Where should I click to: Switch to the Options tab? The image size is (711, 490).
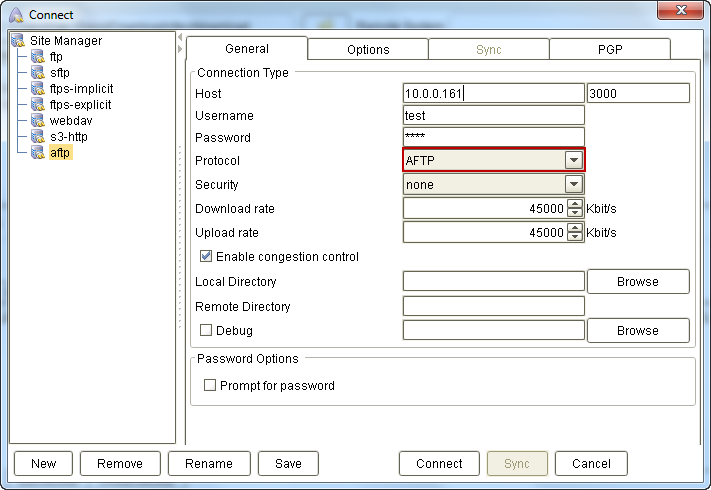click(x=368, y=49)
